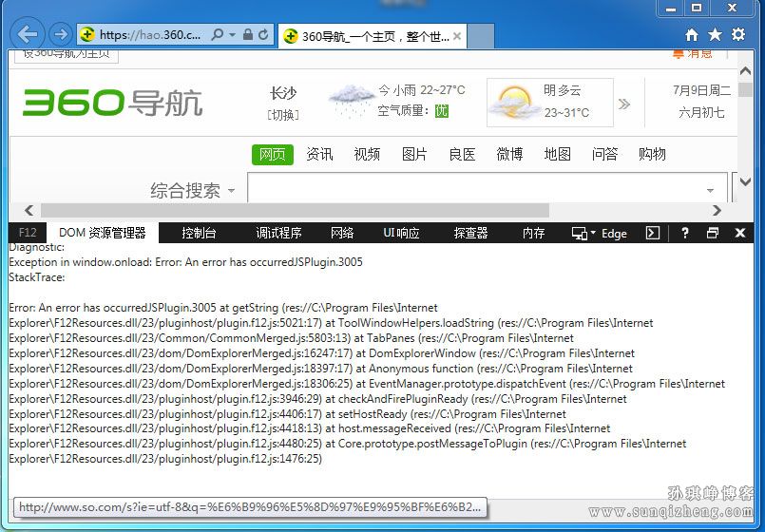Switch to 内存 tab
Screen dimensions: 765x532
(x=533, y=233)
